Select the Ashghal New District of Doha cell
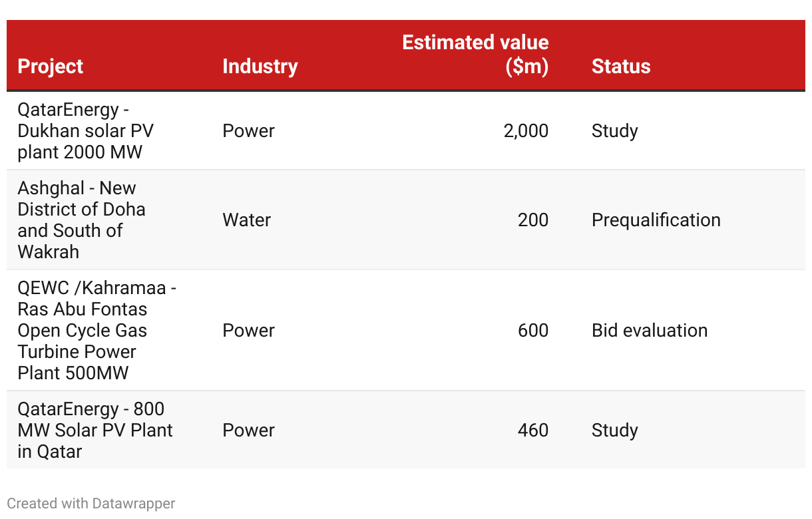The image size is (812, 519). click(81, 220)
